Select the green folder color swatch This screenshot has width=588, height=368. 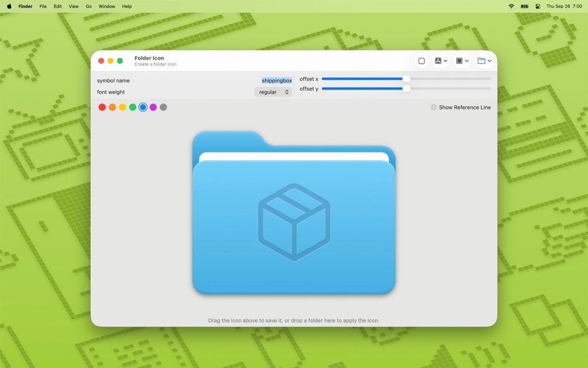(133, 107)
